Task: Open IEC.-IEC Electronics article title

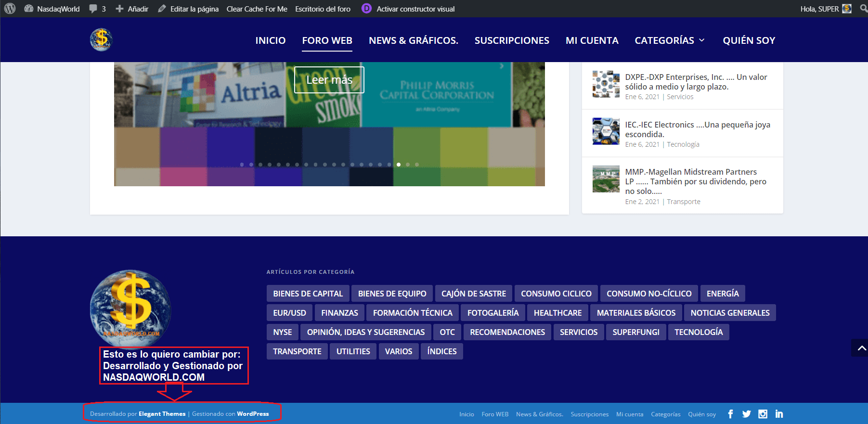Action: tap(698, 129)
